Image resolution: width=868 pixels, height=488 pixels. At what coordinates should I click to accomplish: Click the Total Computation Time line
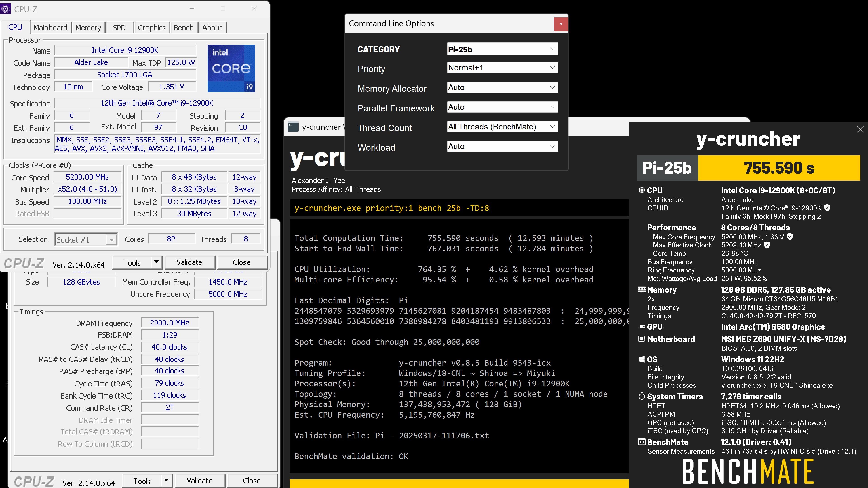(x=444, y=238)
